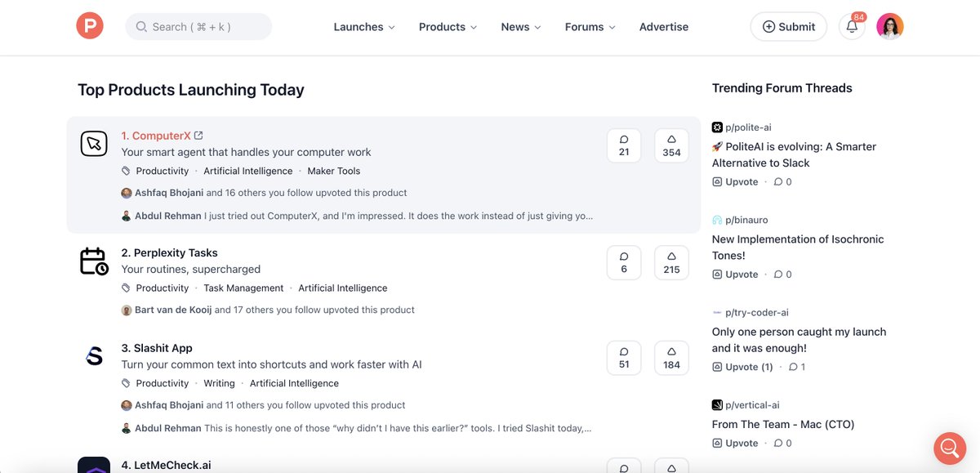The image size is (980, 473).
Task: Upvote the PoliteAI forum thread
Action: click(x=735, y=182)
